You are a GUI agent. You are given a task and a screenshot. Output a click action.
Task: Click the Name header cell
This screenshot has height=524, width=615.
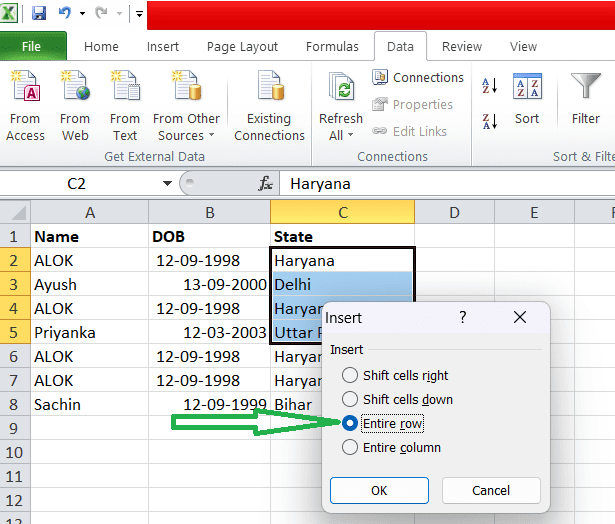click(x=90, y=237)
